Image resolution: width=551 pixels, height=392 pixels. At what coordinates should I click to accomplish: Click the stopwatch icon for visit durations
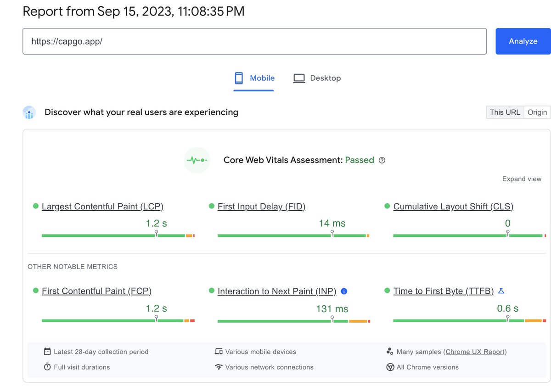coord(47,367)
